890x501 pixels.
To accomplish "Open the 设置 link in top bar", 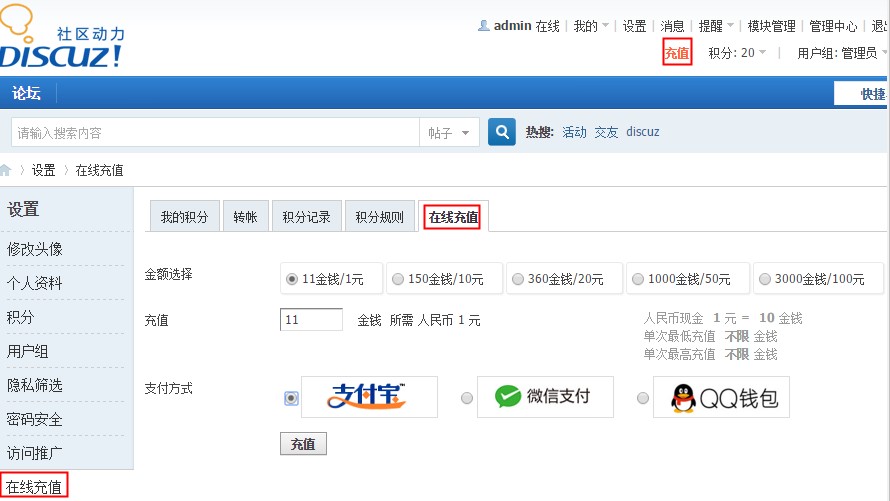I will (x=635, y=26).
